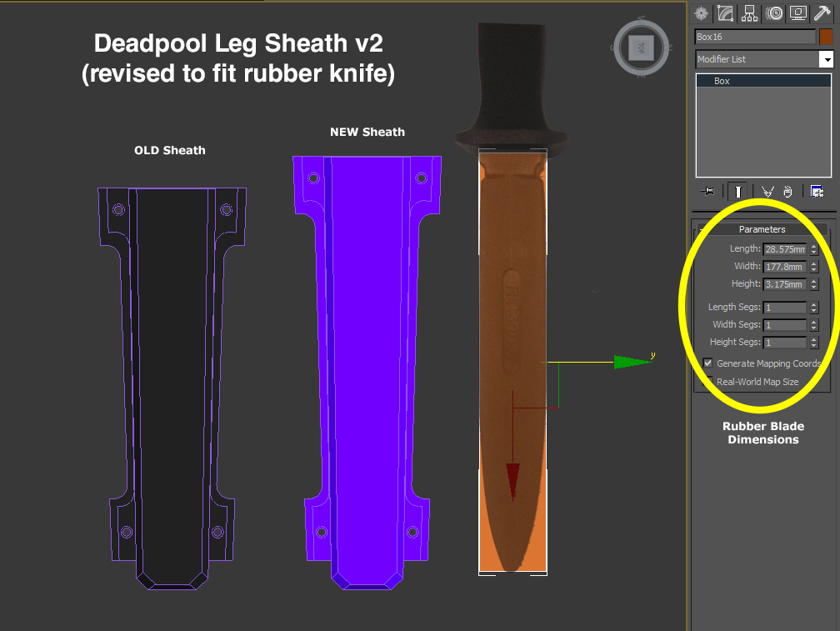
Task: Click the Height spinner arrows
Action: click(x=813, y=284)
